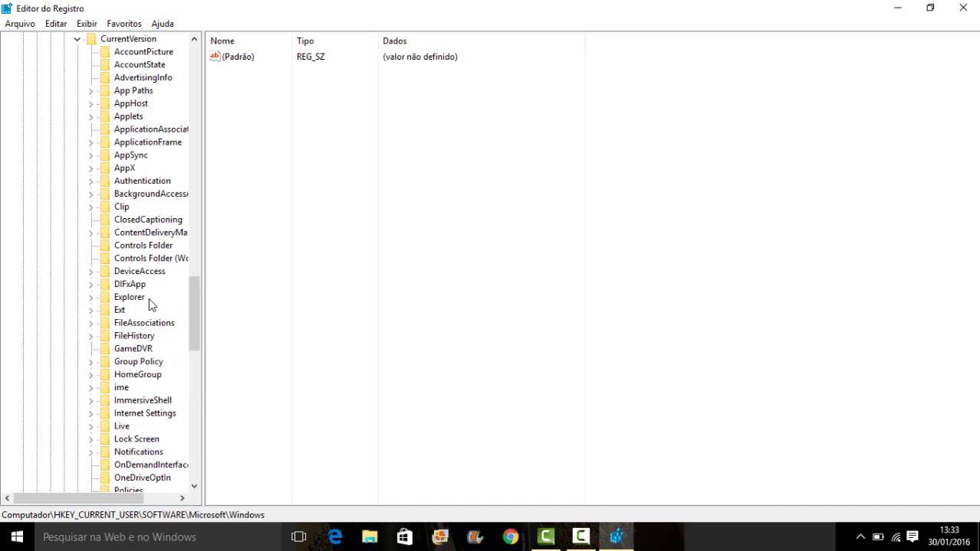Click the 'Pesquisar na Web e no Windows' search box
This screenshot has width=980, height=551.
pos(158,536)
